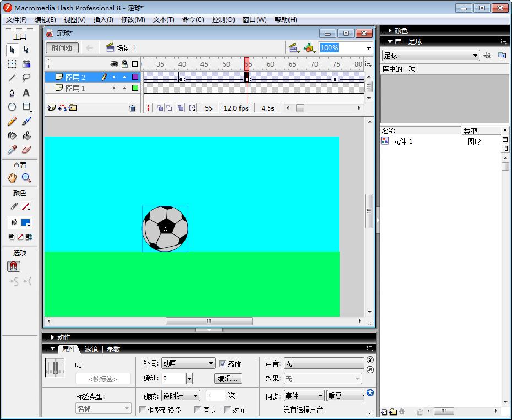Click the stroke color swatch
This screenshot has width=512, height=420.
(25, 206)
